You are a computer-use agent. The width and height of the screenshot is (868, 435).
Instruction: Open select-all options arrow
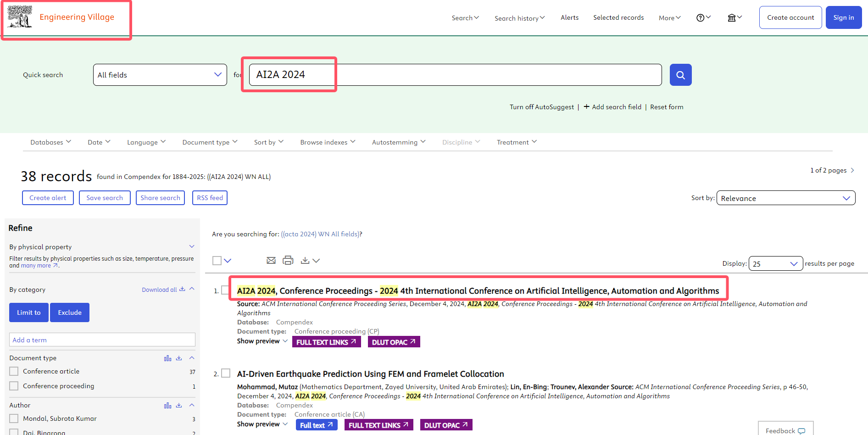(x=228, y=261)
